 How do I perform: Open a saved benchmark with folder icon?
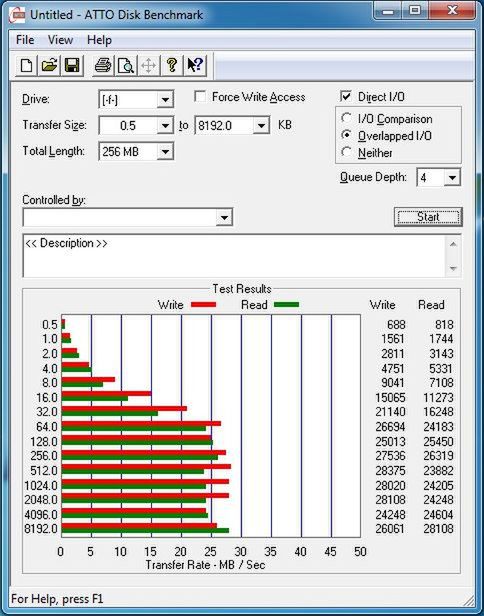pos(49,65)
